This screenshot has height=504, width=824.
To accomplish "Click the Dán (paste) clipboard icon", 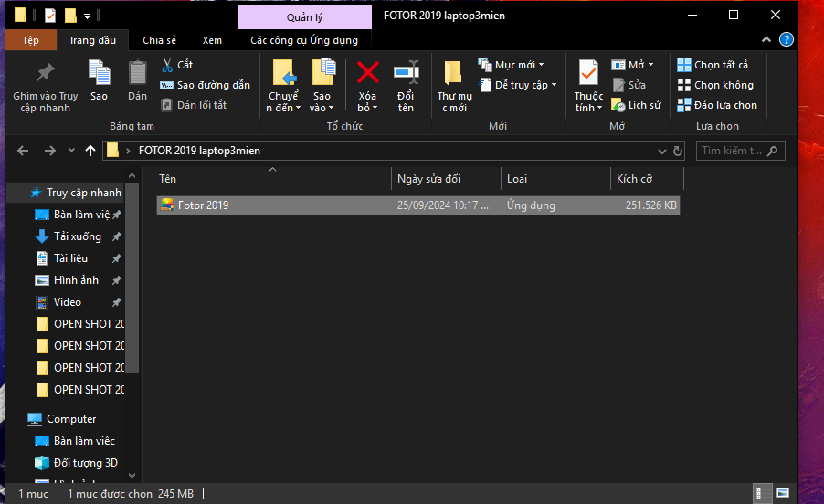I will click(137, 72).
